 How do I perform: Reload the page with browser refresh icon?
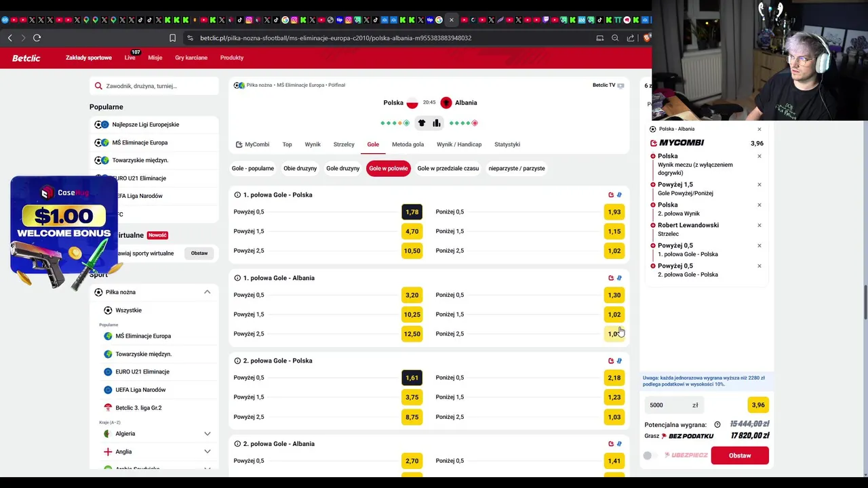tap(37, 38)
